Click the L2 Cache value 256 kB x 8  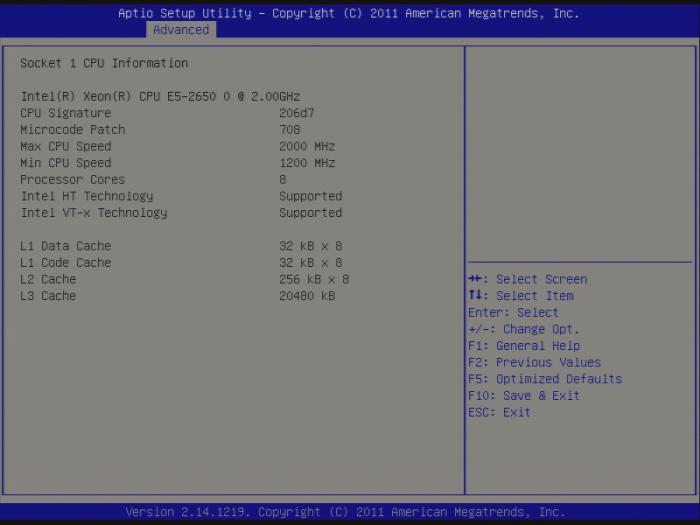tap(314, 280)
